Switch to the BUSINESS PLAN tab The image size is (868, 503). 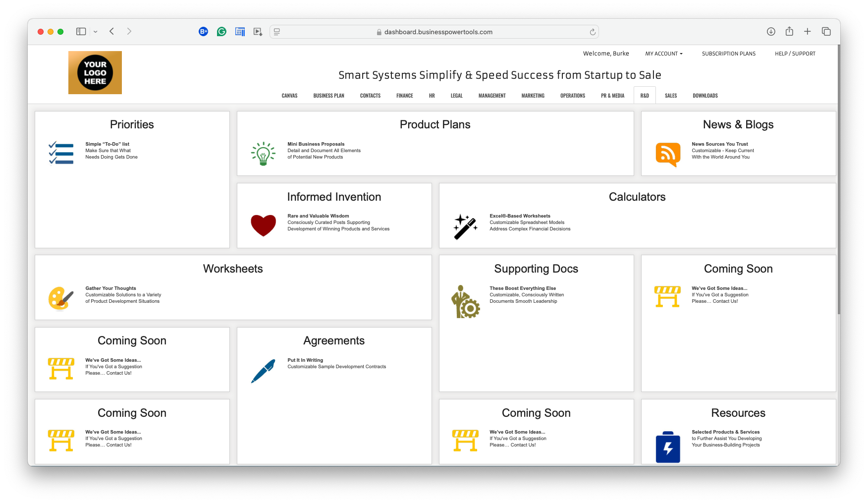(328, 95)
